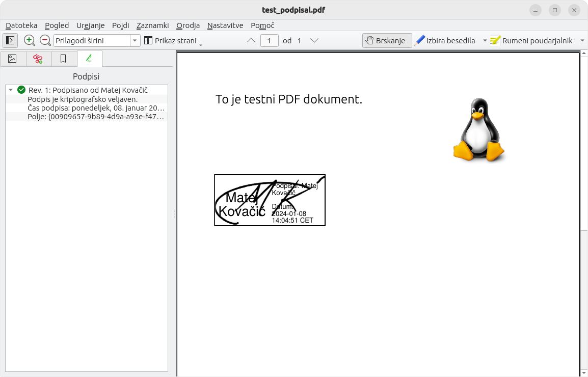Click the 'To je testni PDF dokument.' text

tap(289, 99)
